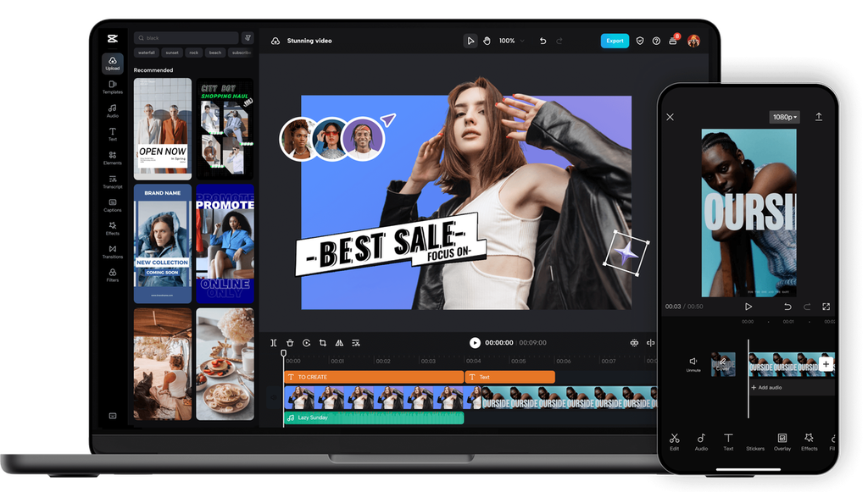This screenshot has height=492, width=868.
Task: Select the "Lazy Sunday" audio clip in the timeline
Action: [374, 417]
